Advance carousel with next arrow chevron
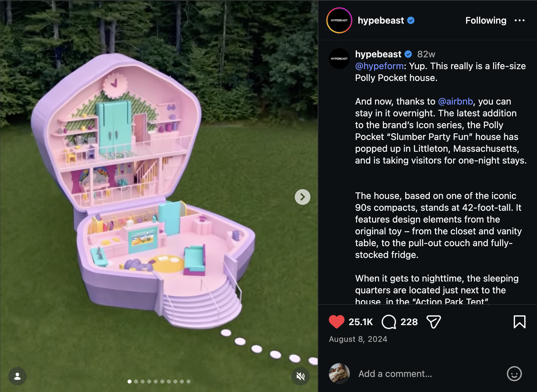Screen dimensions: 537x392 (302, 197)
